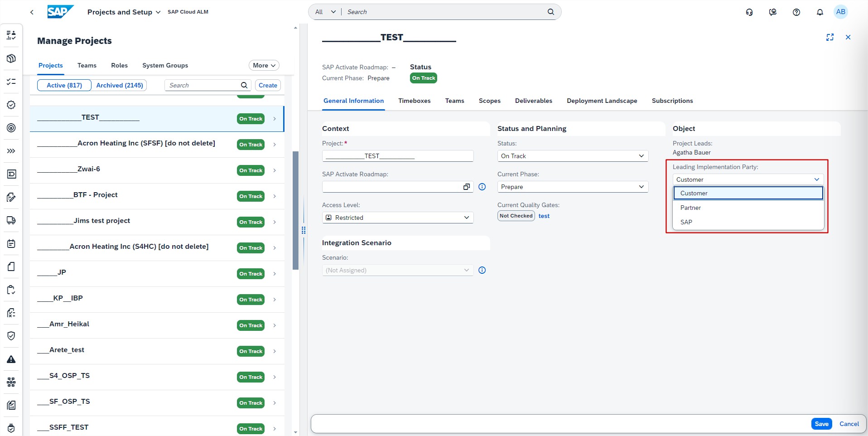Click the headset support icon in header
The height and width of the screenshot is (436, 868).
(749, 12)
